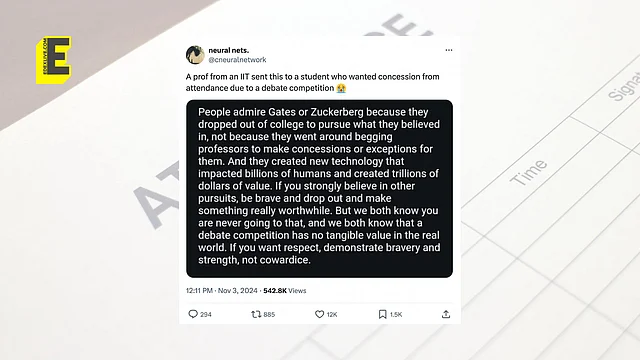Click the reply speech bubble icon
This screenshot has height=360, width=640.
[x=193, y=314]
